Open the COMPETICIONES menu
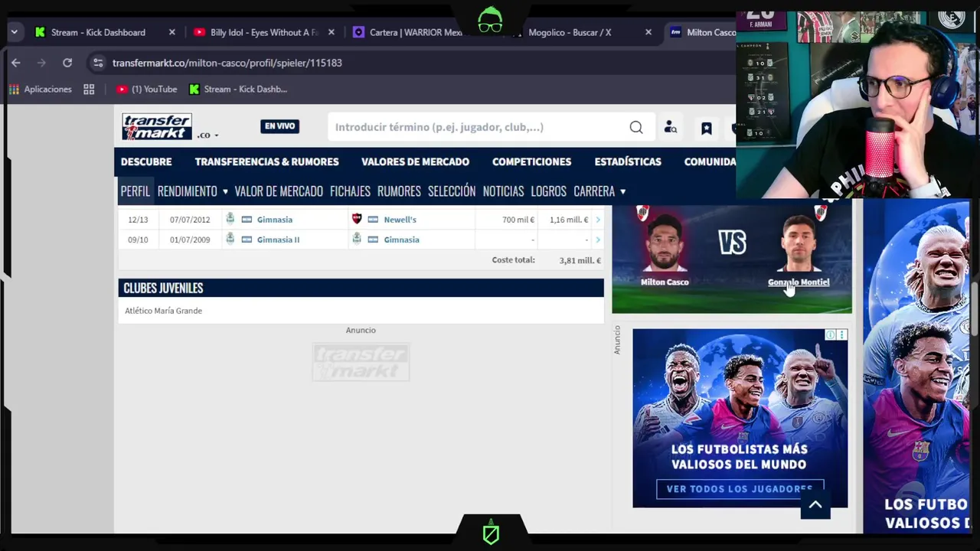This screenshot has width=980, height=551. 531,161
